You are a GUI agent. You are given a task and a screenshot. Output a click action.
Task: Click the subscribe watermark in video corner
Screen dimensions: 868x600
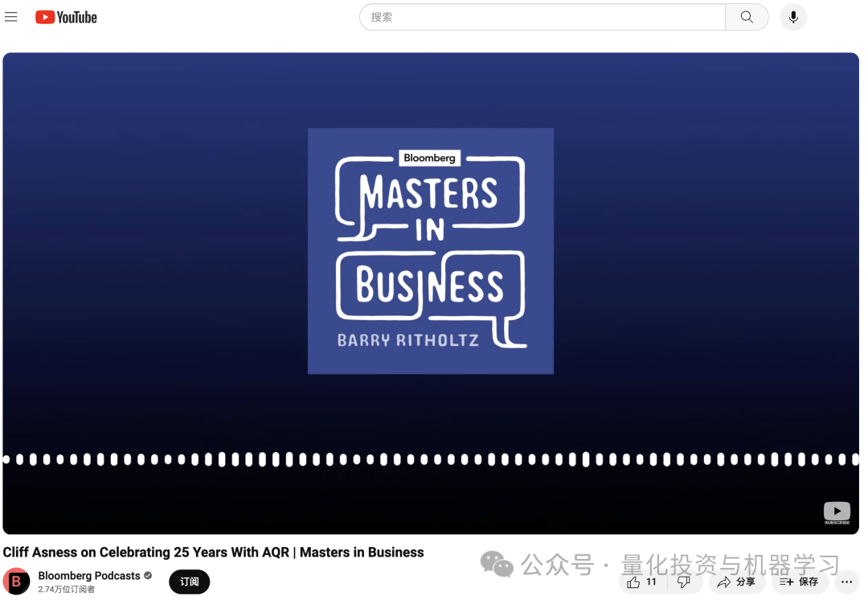[837, 512]
